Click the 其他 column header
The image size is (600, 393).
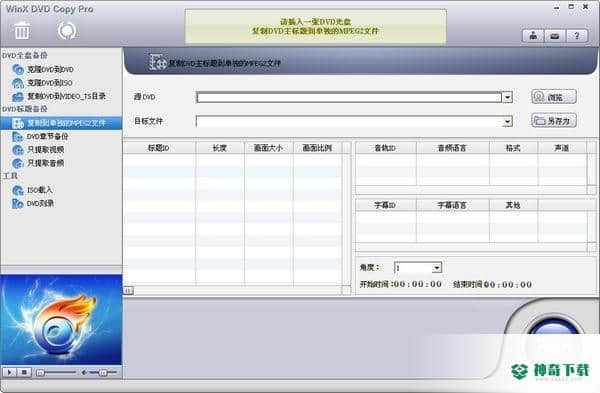click(x=513, y=205)
